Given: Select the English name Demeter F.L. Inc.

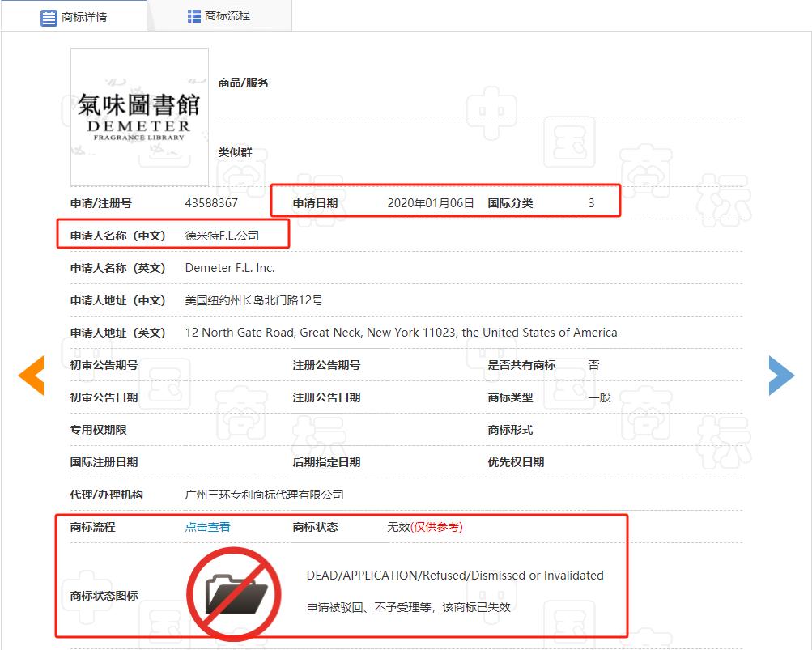Looking at the screenshot, I should point(230,268).
